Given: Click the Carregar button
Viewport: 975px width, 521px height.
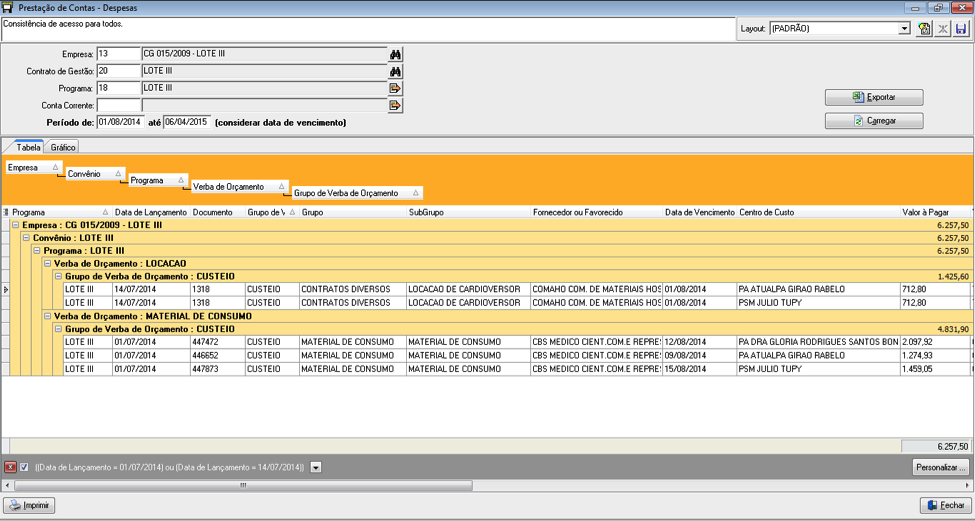Looking at the screenshot, I should (x=874, y=121).
